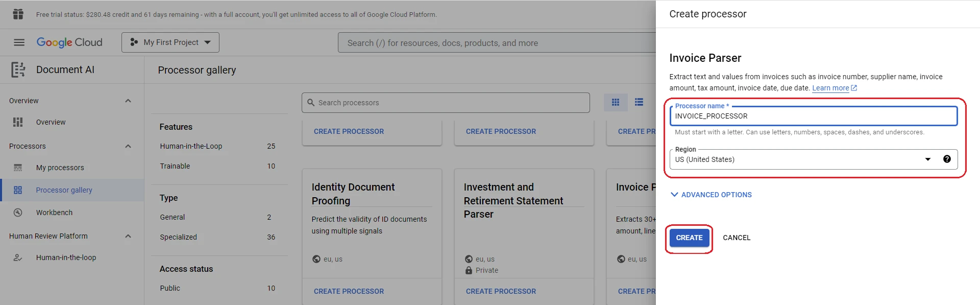Create processor for Identity Document Proofing
This screenshot has height=305, width=980.
pyautogui.click(x=349, y=291)
